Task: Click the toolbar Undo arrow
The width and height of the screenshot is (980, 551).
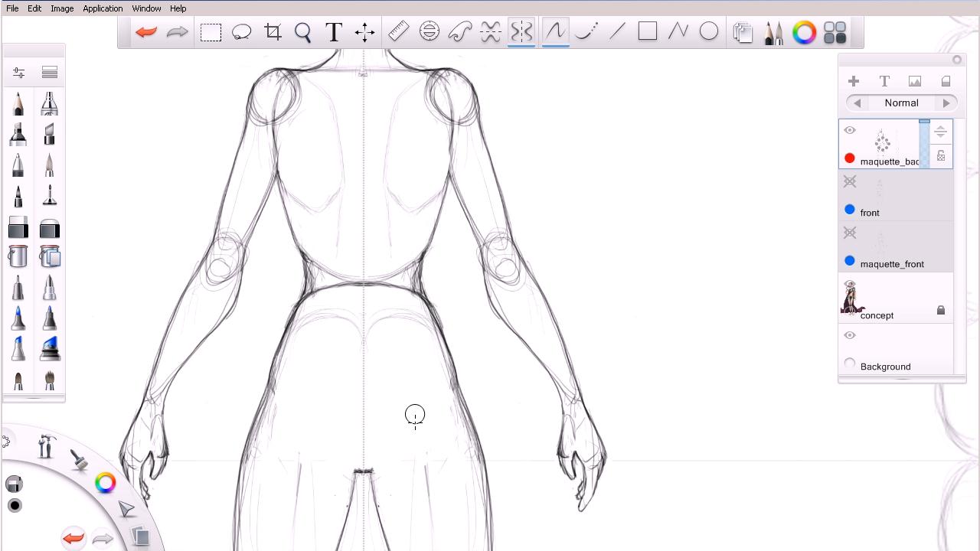Action: click(145, 32)
